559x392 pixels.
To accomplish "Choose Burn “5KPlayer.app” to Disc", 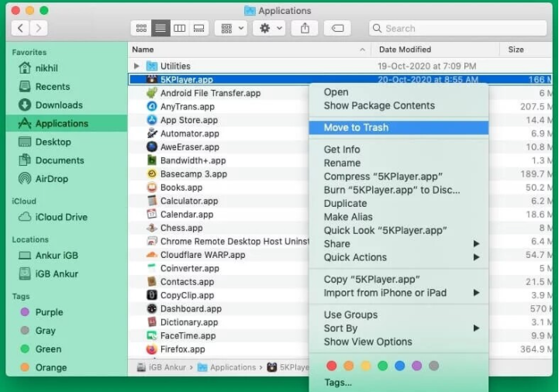I will pyautogui.click(x=399, y=191).
